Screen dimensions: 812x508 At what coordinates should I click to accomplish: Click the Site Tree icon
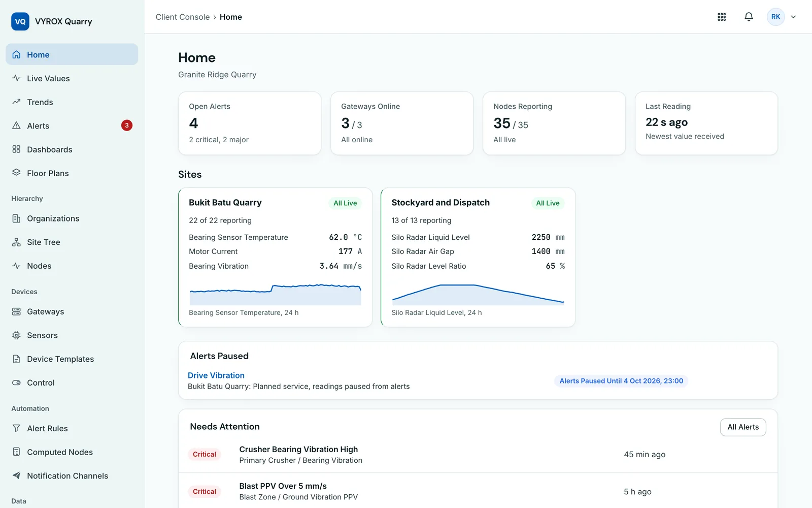16,242
